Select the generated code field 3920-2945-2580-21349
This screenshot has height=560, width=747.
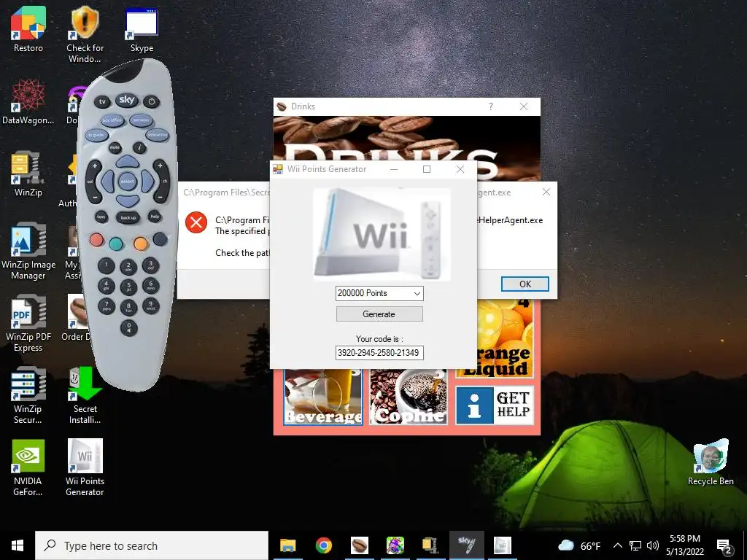coord(379,353)
